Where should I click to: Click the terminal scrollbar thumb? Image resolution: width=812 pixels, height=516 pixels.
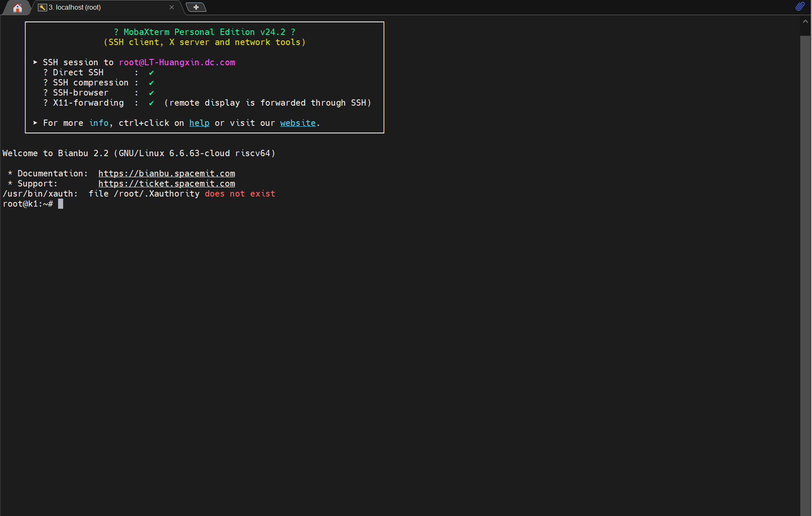pos(805,253)
